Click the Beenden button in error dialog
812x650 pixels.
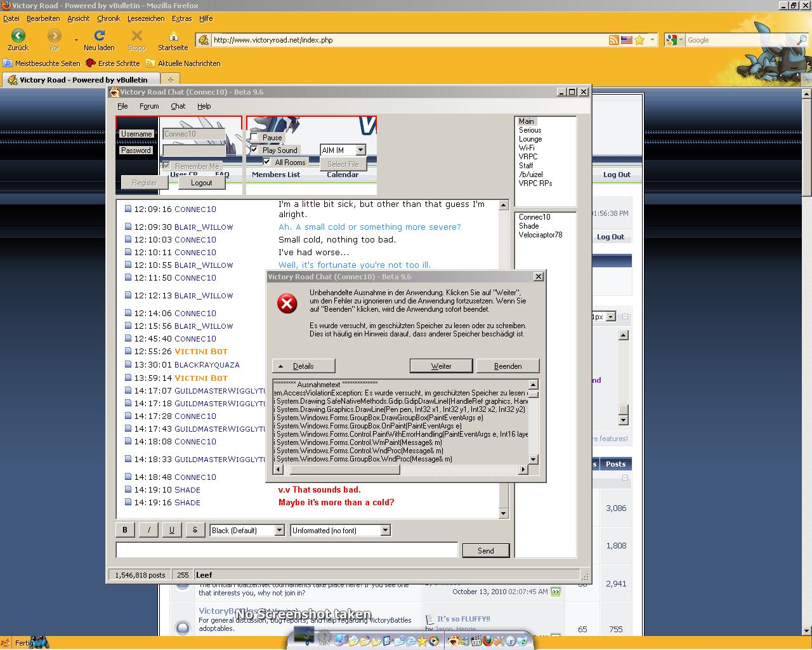tap(507, 366)
